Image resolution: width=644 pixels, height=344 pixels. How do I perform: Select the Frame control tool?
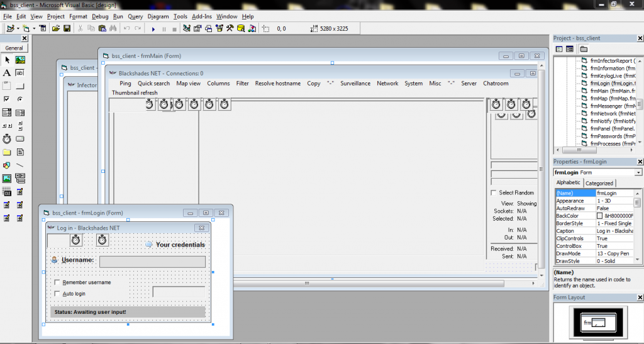6,86
